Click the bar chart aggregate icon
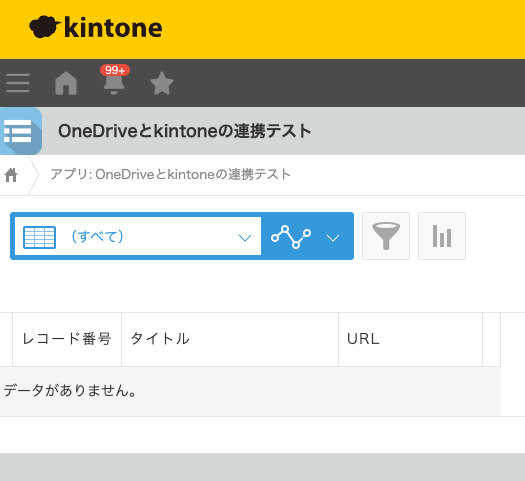Screen dimensions: 525x481 442,236
